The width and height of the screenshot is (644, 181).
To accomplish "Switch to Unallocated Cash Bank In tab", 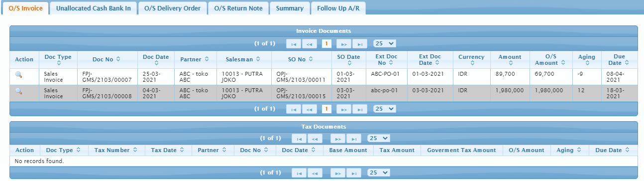I will tap(94, 8).
